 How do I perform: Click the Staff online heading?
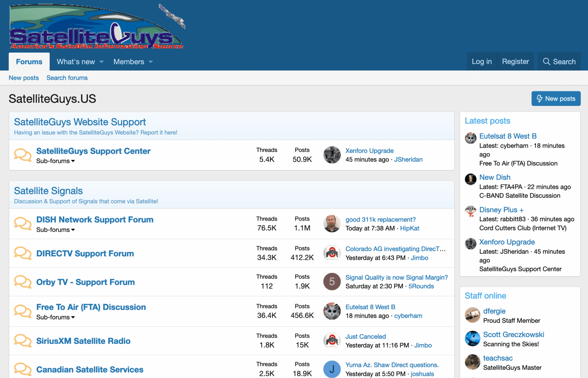(x=485, y=296)
